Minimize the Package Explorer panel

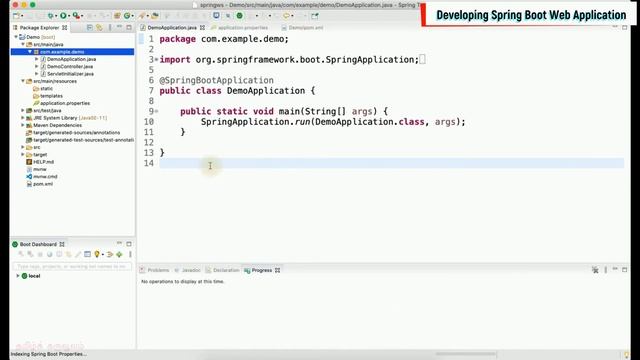pyautogui.click(x=119, y=27)
